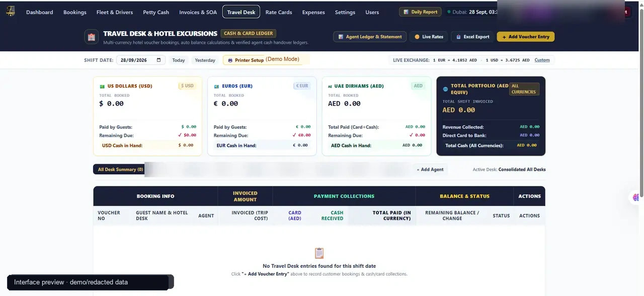644x296 pixels.
Task: Click the Daily Report button
Action: [x=420, y=12]
